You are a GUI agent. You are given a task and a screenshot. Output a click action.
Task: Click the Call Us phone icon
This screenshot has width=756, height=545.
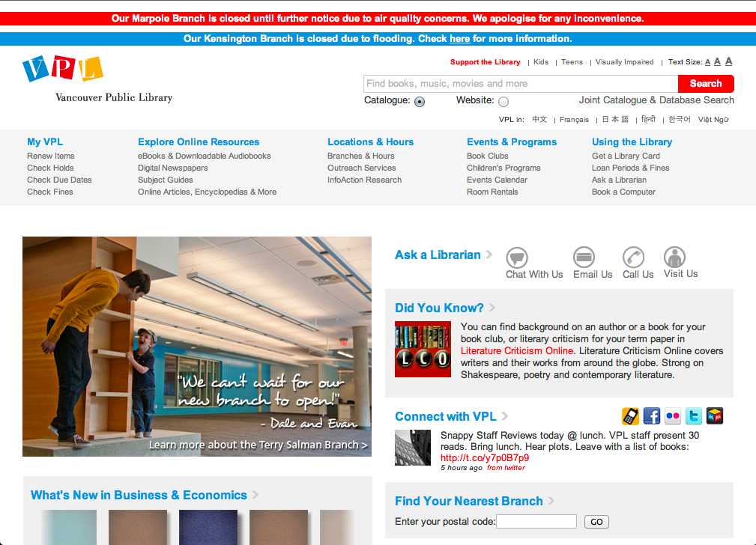pos(634,258)
